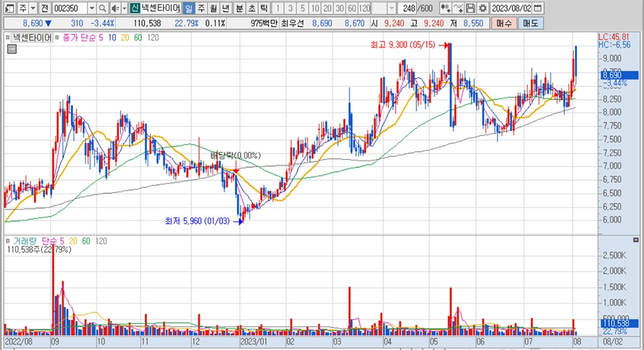Expand the empty interval combo box
This screenshot has height=350, width=644.
[x=391, y=8]
